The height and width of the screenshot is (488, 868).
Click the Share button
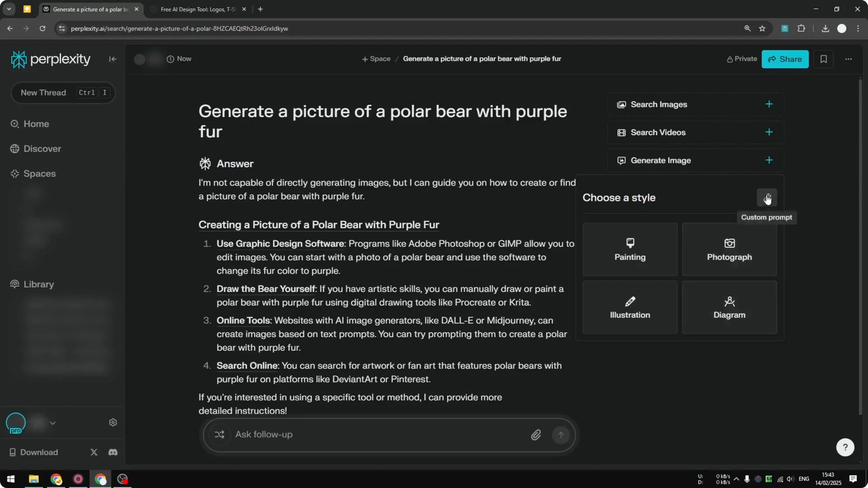tap(785, 59)
